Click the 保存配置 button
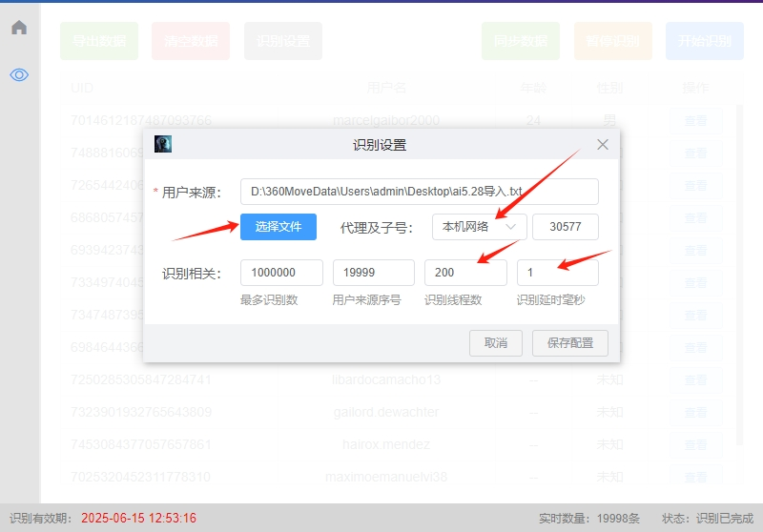Screen dimensions: 763x532 [570, 343]
